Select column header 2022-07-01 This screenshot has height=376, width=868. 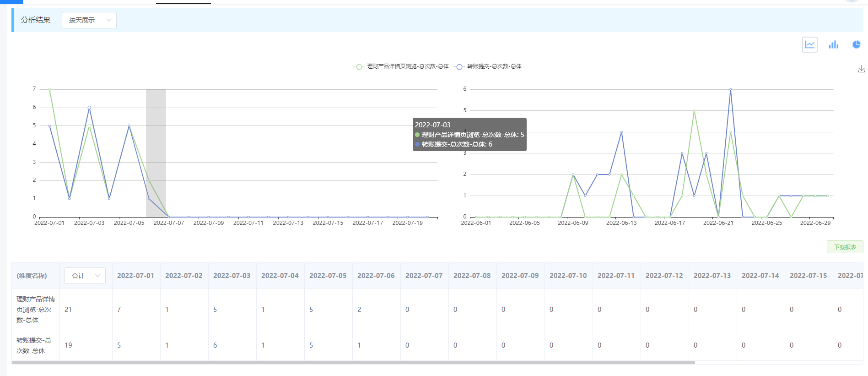pyautogui.click(x=135, y=276)
